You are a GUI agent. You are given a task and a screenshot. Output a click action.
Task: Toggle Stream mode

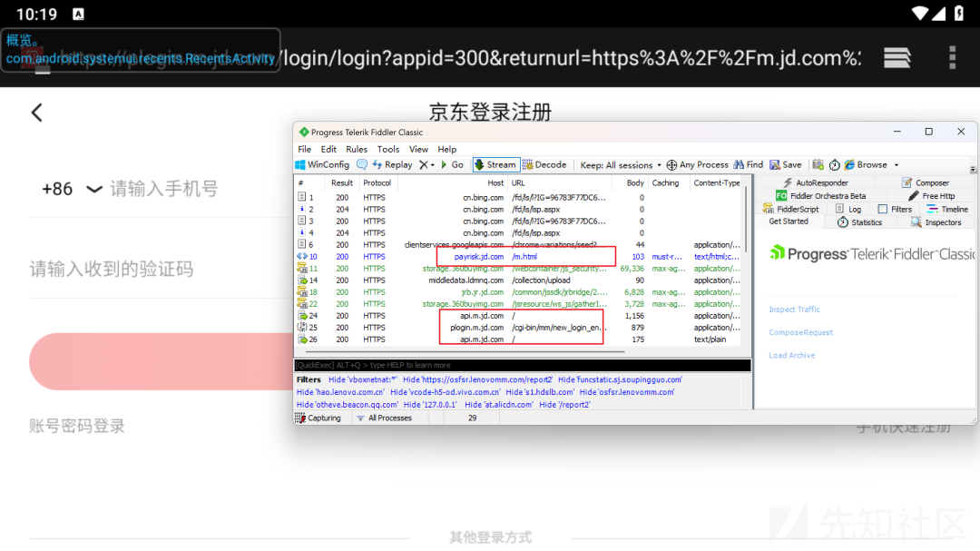495,165
